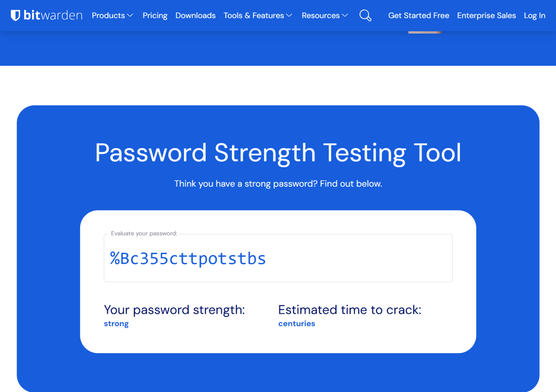The width and height of the screenshot is (556, 392).
Task: Click the Get Started Free button
Action: (418, 15)
